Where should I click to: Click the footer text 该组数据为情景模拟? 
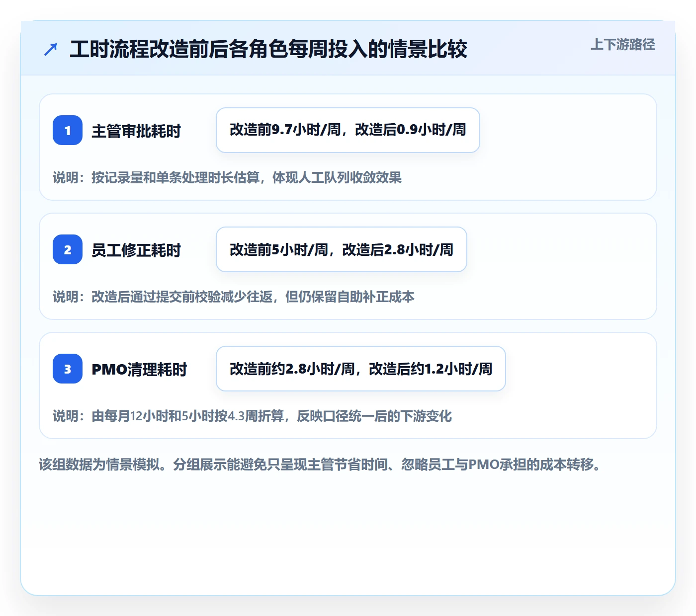(x=321, y=464)
